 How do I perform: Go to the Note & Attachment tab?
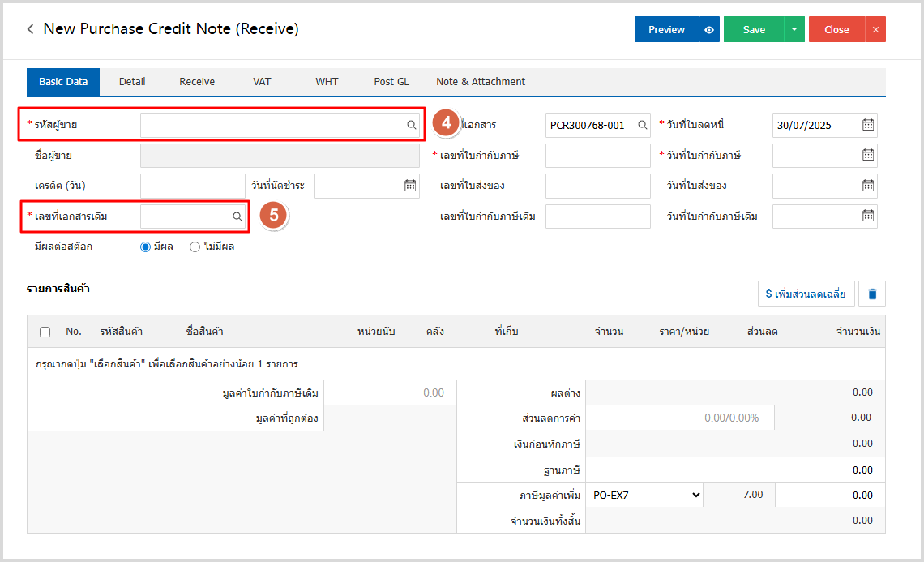tap(481, 82)
